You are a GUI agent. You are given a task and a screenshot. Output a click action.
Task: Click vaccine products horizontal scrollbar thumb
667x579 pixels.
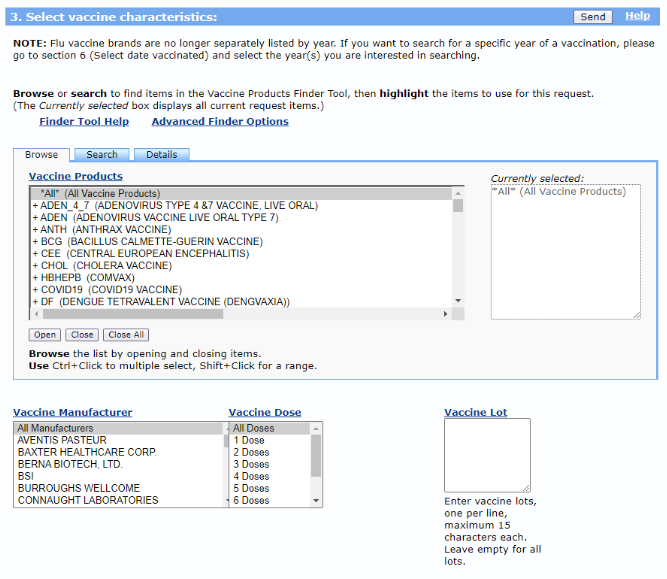(133, 314)
